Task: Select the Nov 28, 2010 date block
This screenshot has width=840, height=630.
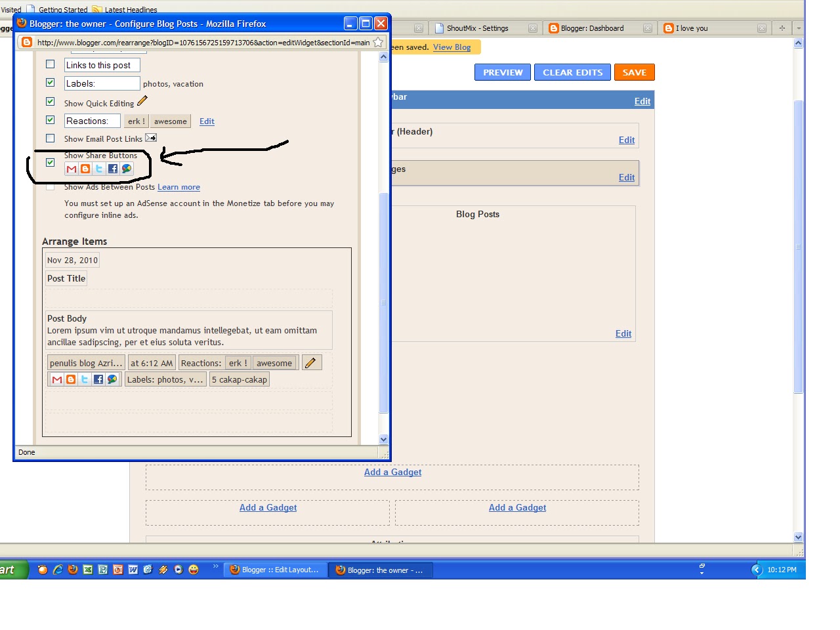Action: (72, 260)
